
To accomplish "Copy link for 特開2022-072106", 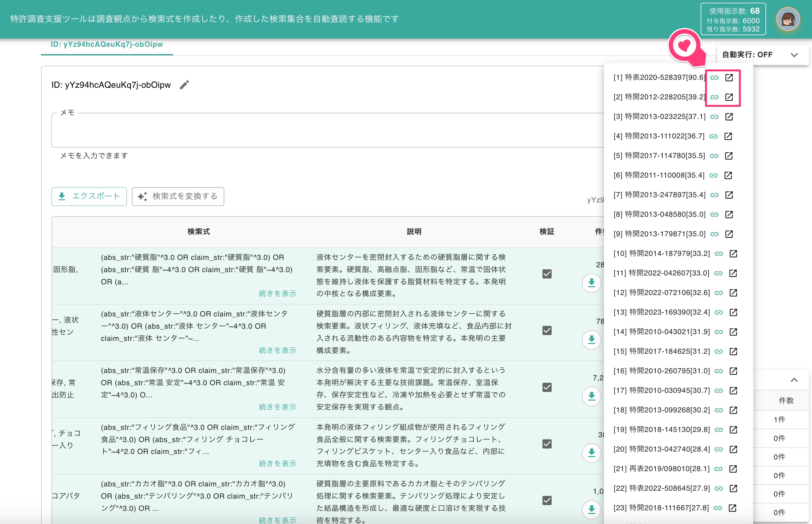I will (x=718, y=293).
